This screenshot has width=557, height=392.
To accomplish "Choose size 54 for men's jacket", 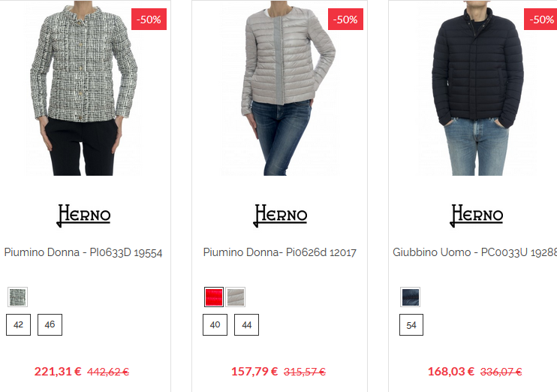I will click(x=411, y=324).
